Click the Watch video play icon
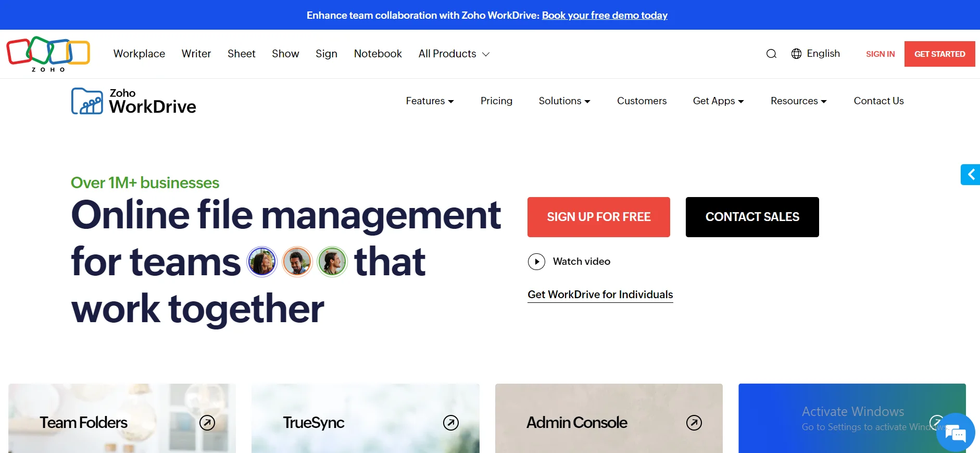Screen dimensions: 980x453 pos(536,262)
